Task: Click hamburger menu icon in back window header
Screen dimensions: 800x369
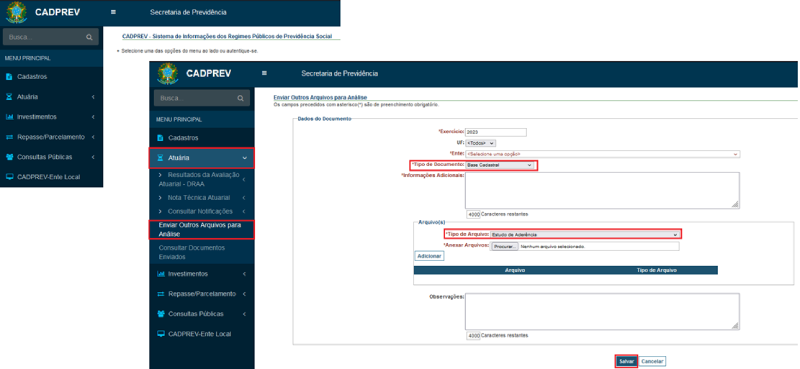Action: tap(113, 12)
